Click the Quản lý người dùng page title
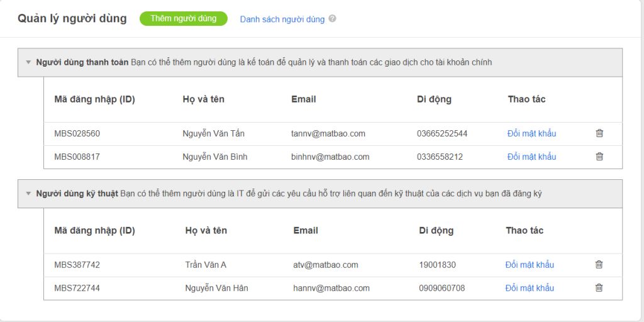Viewport: 644px width, 322px height. click(x=72, y=18)
